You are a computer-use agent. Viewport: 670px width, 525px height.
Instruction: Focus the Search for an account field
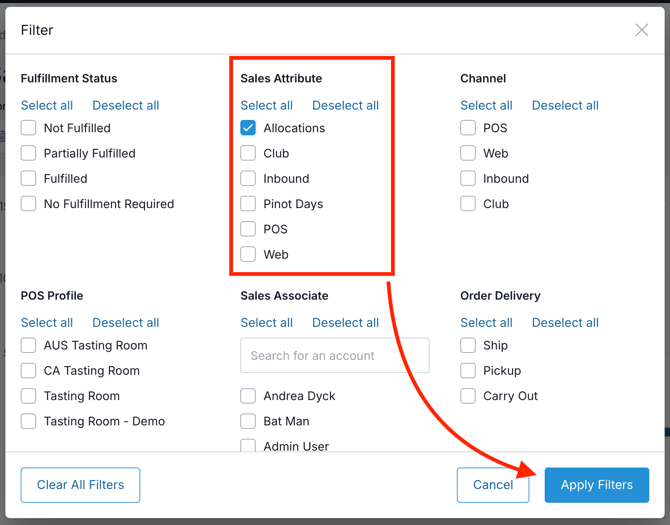pos(334,355)
